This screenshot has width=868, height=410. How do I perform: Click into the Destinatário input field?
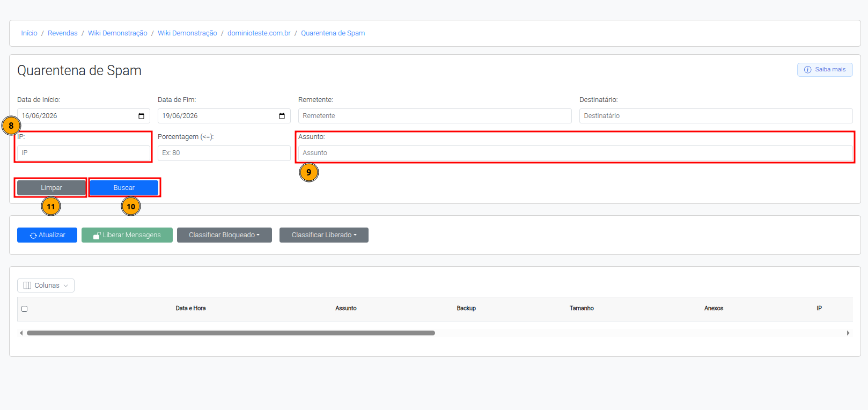click(x=716, y=116)
